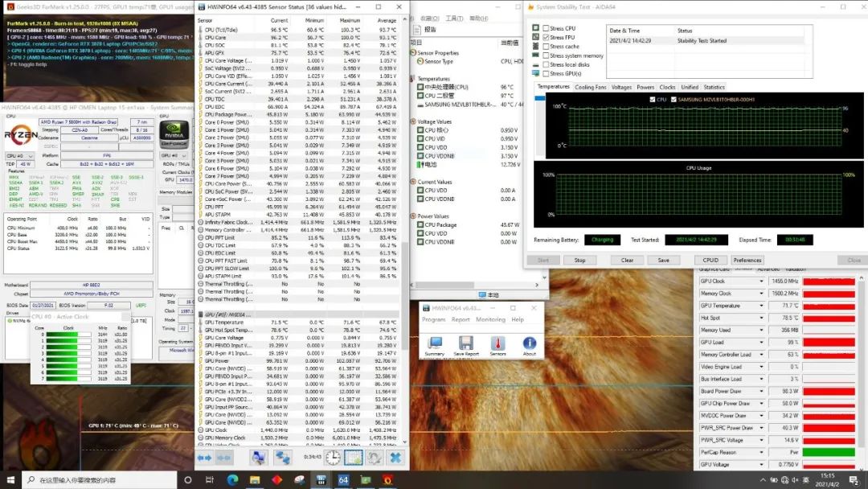Reset sensor values with the clock icon

[333, 457]
